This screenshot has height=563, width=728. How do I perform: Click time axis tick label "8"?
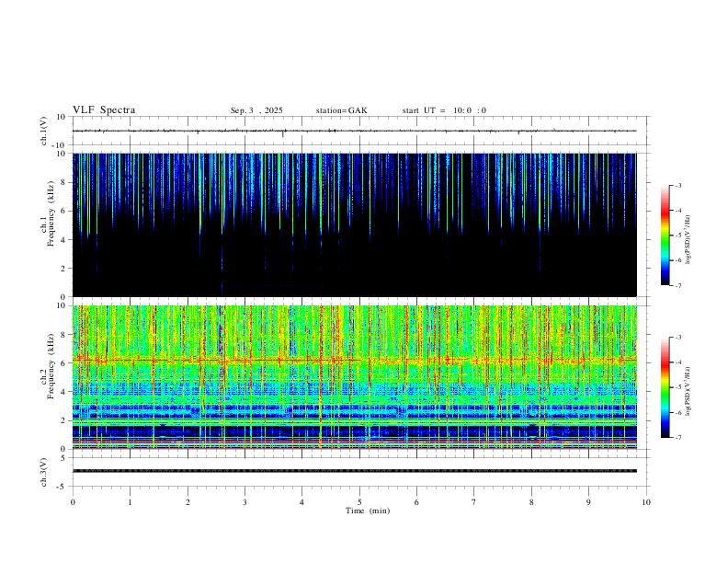531,502
